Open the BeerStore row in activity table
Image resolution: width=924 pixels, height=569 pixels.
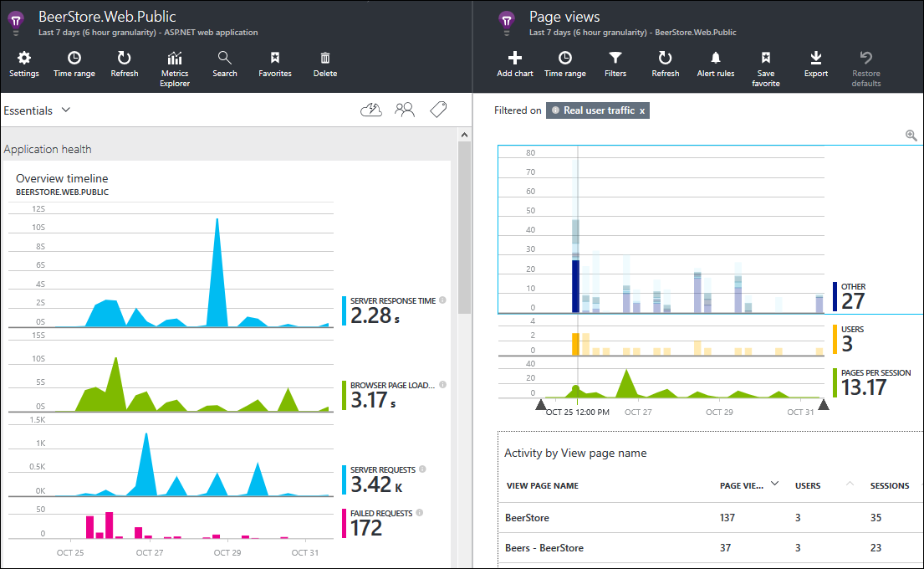click(x=710, y=518)
